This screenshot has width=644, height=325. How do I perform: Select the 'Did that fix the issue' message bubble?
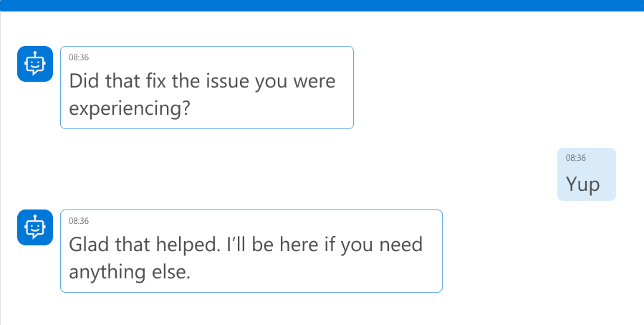tap(206, 88)
